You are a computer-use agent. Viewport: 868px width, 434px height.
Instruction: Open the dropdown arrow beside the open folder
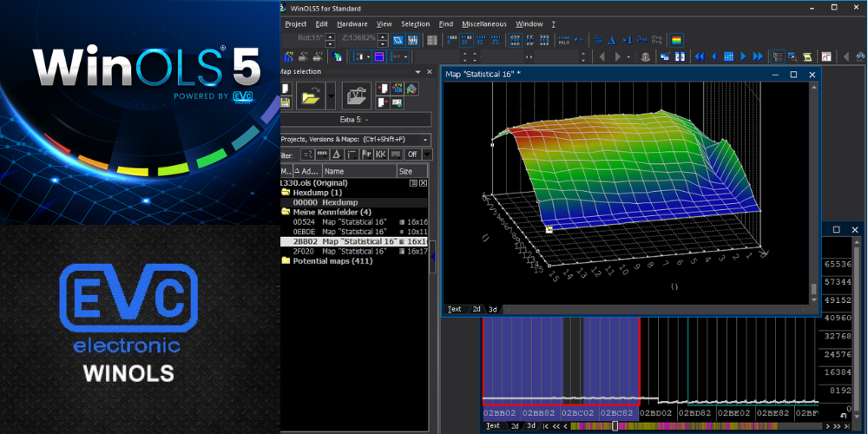[x=331, y=95]
